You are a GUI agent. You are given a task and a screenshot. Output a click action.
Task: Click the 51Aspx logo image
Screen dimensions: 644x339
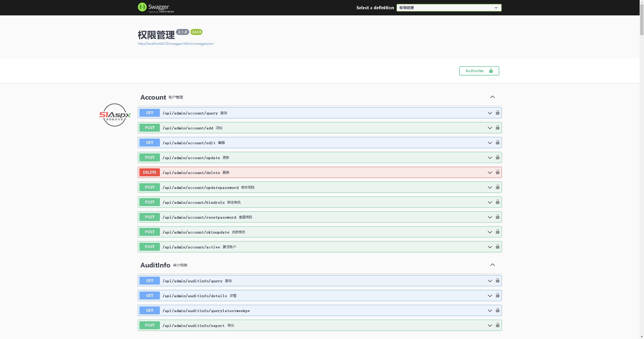(x=115, y=115)
